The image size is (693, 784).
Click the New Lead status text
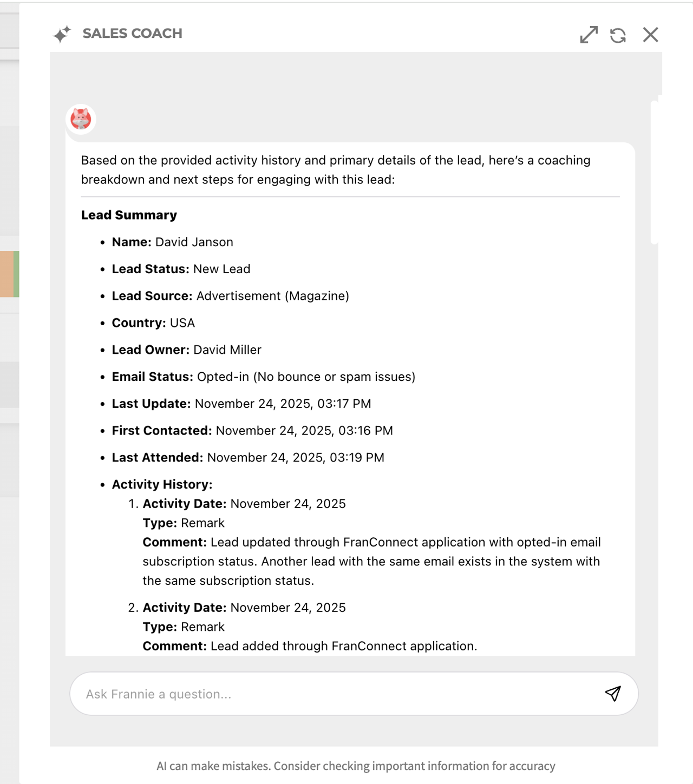[x=222, y=269]
